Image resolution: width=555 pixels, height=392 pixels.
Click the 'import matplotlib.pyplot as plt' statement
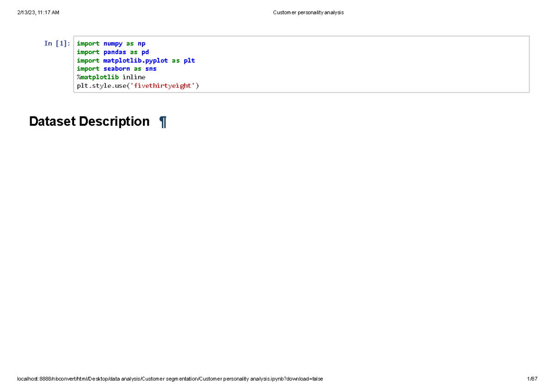click(136, 60)
